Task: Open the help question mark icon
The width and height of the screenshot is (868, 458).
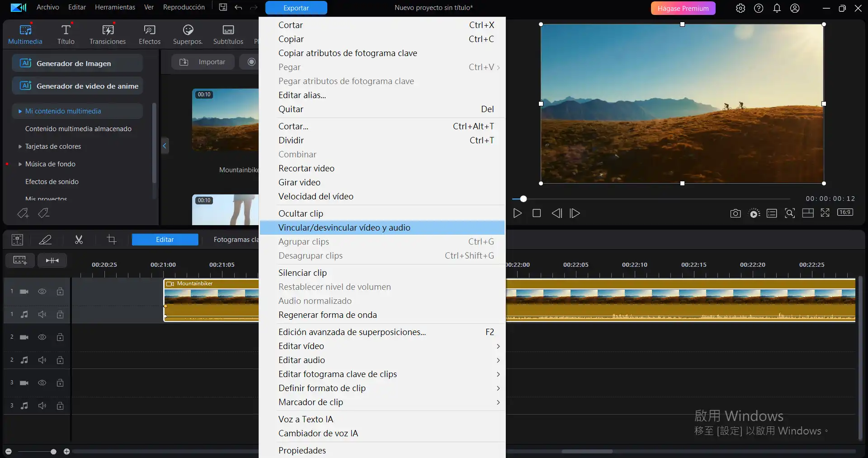Action: point(759,8)
